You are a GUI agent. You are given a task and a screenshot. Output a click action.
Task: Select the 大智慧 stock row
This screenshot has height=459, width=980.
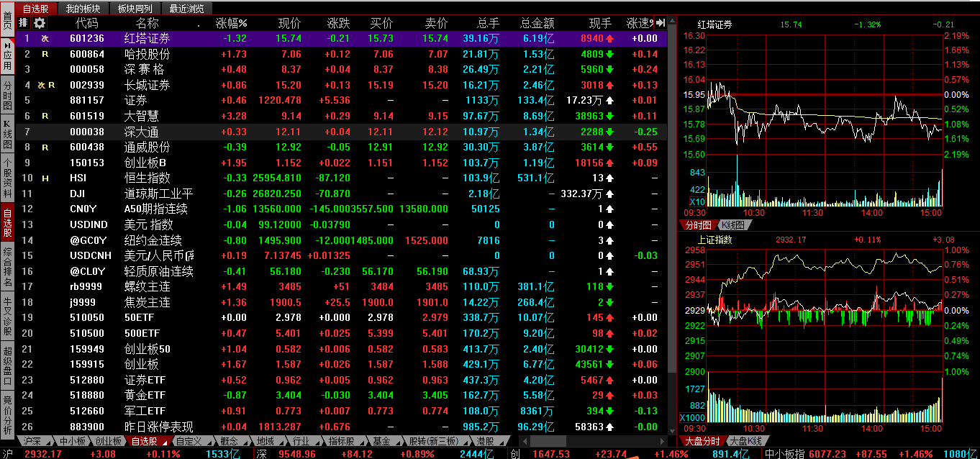tap(342, 116)
